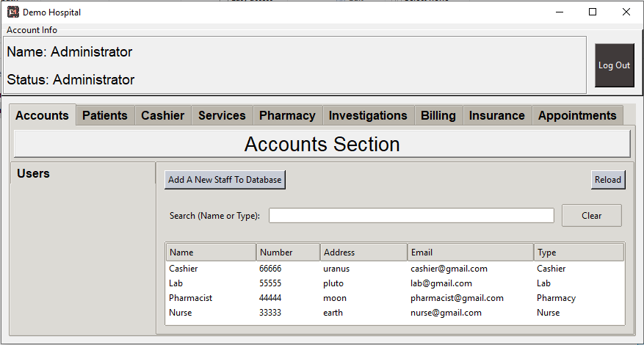Image resolution: width=644 pixels, height=345 pixels.
Task: Click Add A New Staff To Database
Action: pos(225,180)
